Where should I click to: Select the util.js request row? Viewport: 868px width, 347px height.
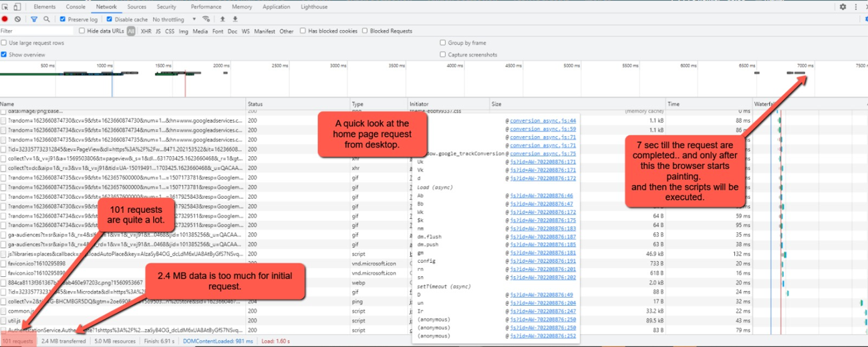pyautogui.click(x=123, y=320)
